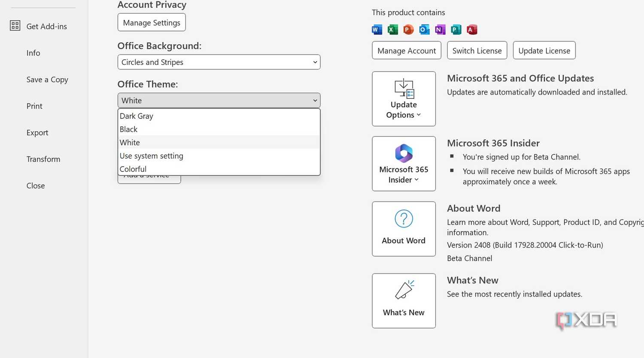Click the Outlook app icon
This screenshot has height=358, width=644.
coord(424,30)
